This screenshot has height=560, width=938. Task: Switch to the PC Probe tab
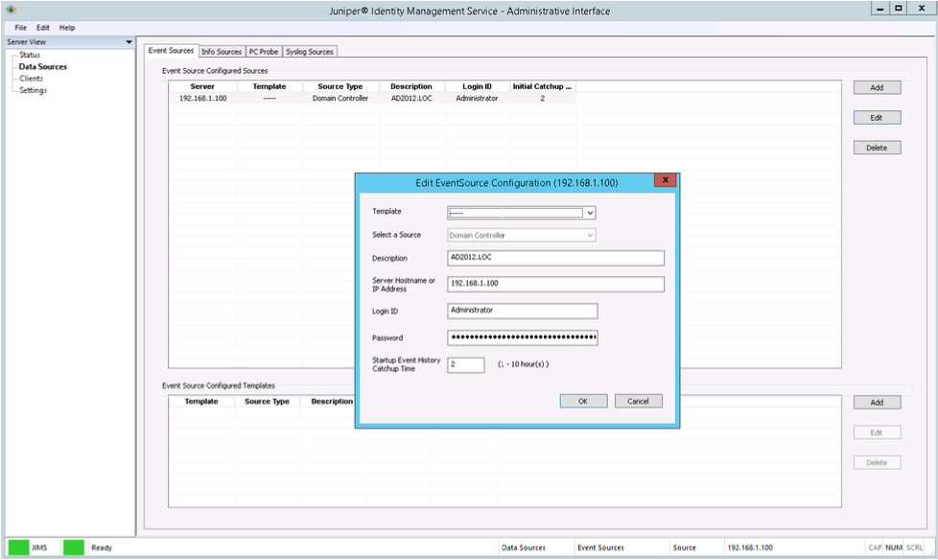[x=263, y=52]
